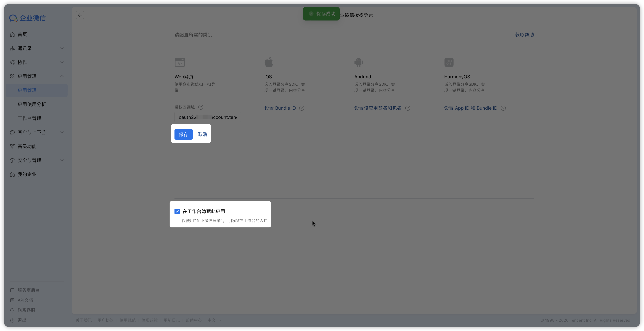The height and width of the screenshot is (331, 644).
Task: Click the API文档 icon
Action: (12, 300)
